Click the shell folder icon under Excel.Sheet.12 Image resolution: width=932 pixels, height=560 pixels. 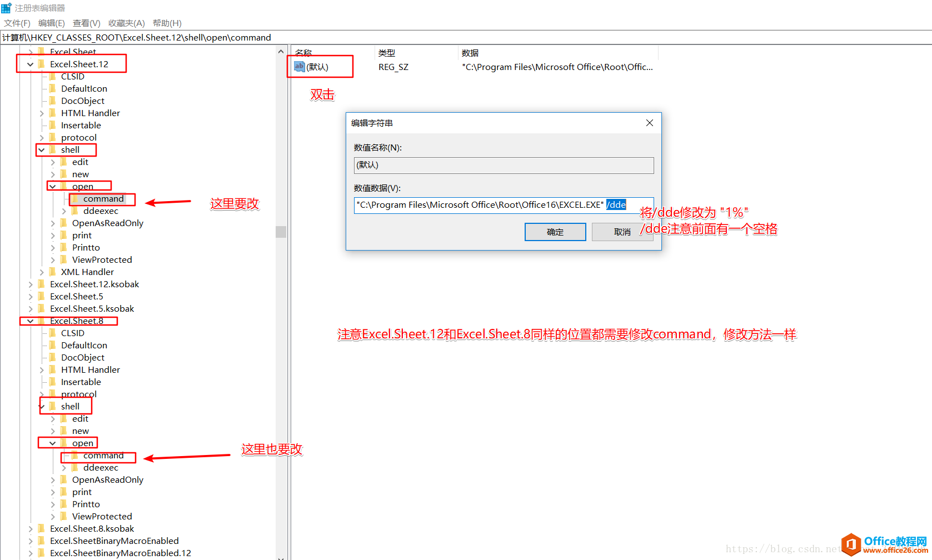pos(53,149)
